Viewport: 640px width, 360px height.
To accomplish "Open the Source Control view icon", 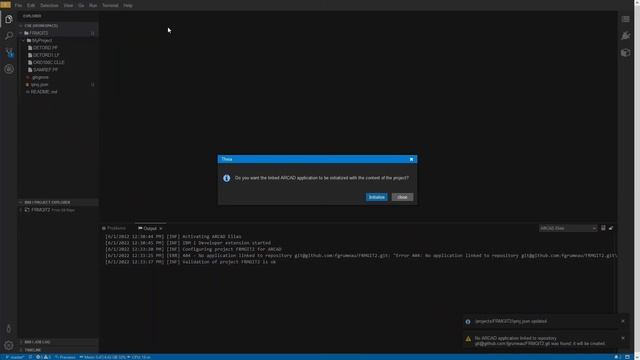I will (9, 53).
